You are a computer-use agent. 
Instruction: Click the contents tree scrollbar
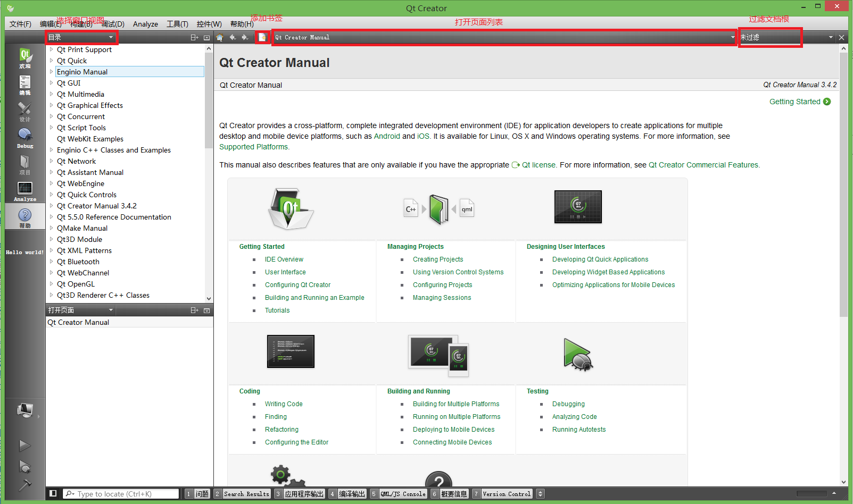pos(209,100)
